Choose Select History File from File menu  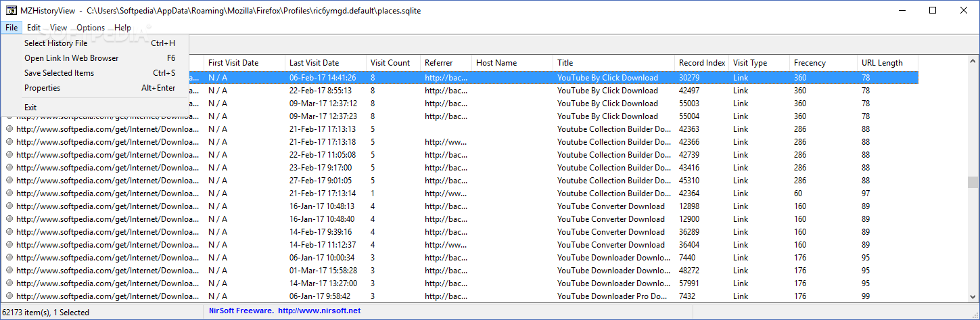pyautogui.click(x=95, y=43)
